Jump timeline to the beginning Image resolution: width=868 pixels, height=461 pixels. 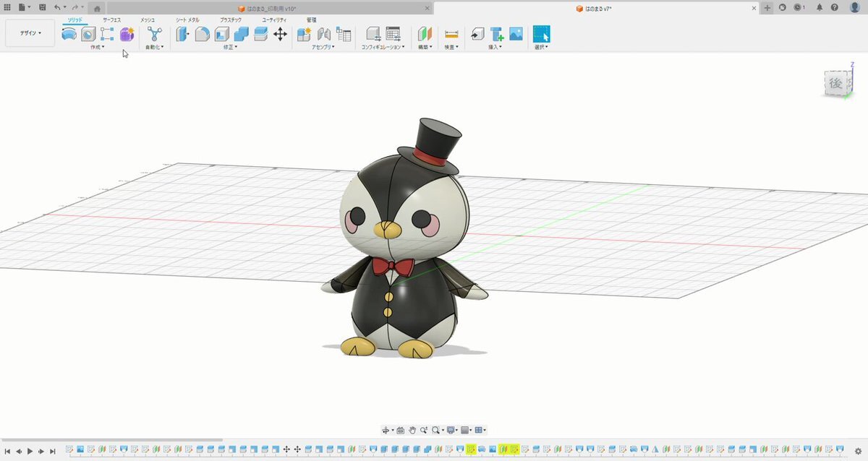click(7, 451)
